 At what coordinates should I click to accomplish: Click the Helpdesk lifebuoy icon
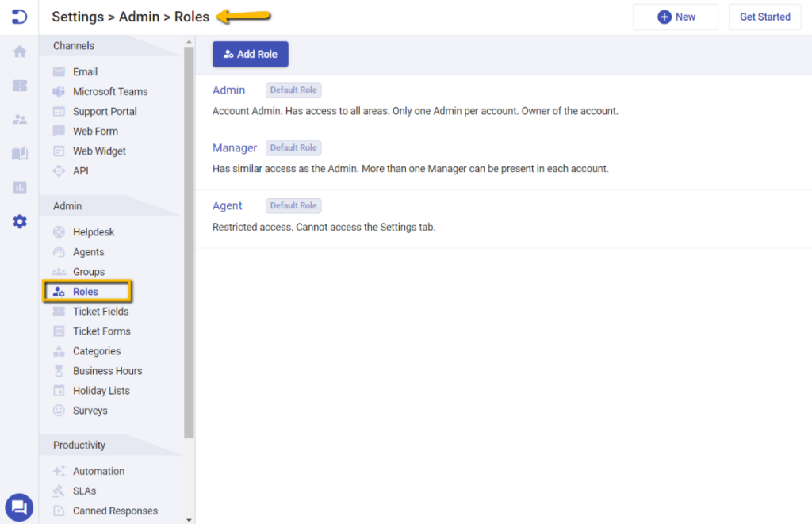coord(59,232)
